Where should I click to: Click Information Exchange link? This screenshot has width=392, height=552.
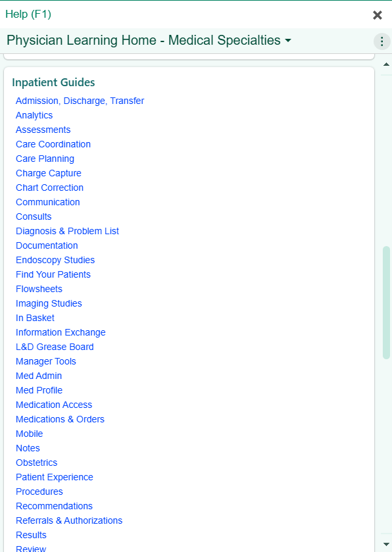61,332
